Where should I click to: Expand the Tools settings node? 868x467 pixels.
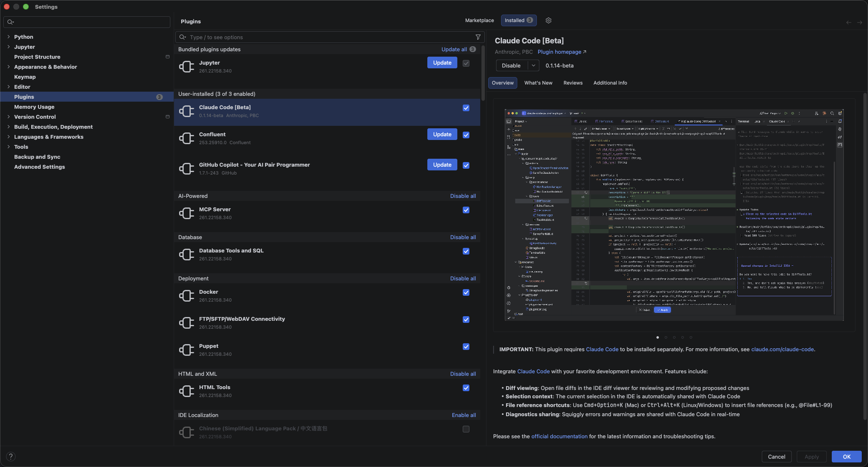8,147
